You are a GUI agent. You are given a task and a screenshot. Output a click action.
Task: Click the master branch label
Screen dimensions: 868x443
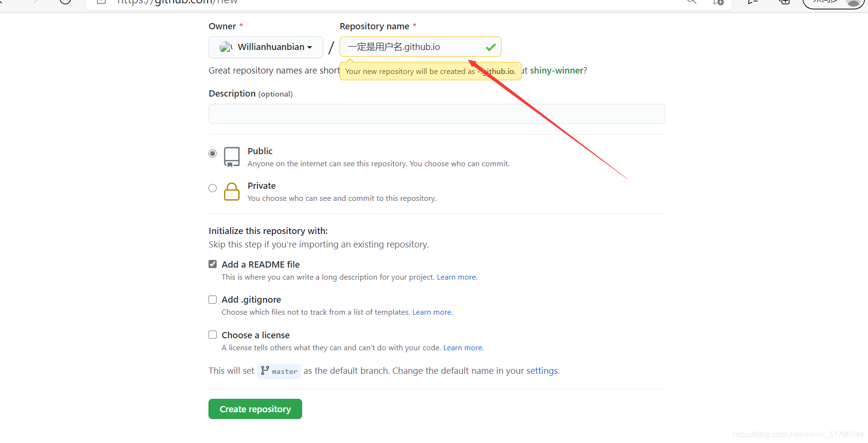click(285, 371)
